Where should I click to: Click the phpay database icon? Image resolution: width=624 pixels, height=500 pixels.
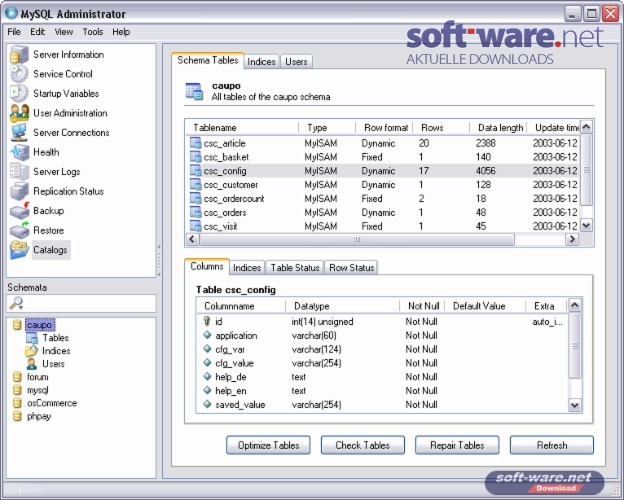[17, 416]
